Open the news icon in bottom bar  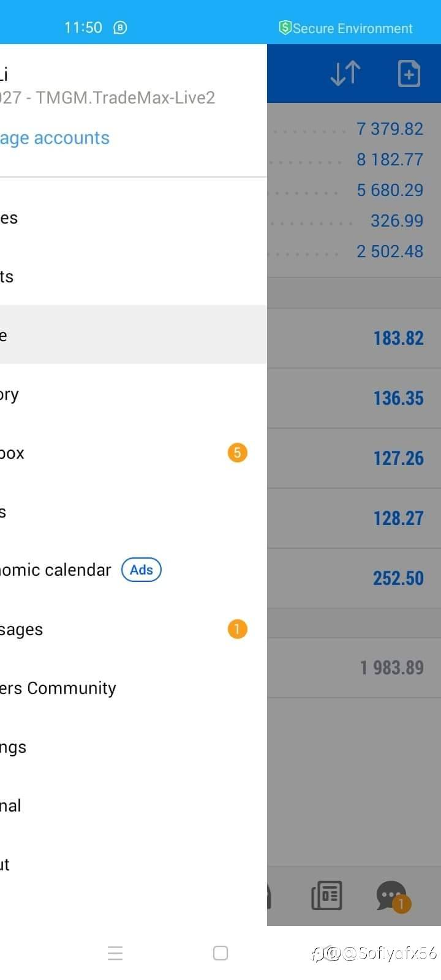tap(326, 895)
